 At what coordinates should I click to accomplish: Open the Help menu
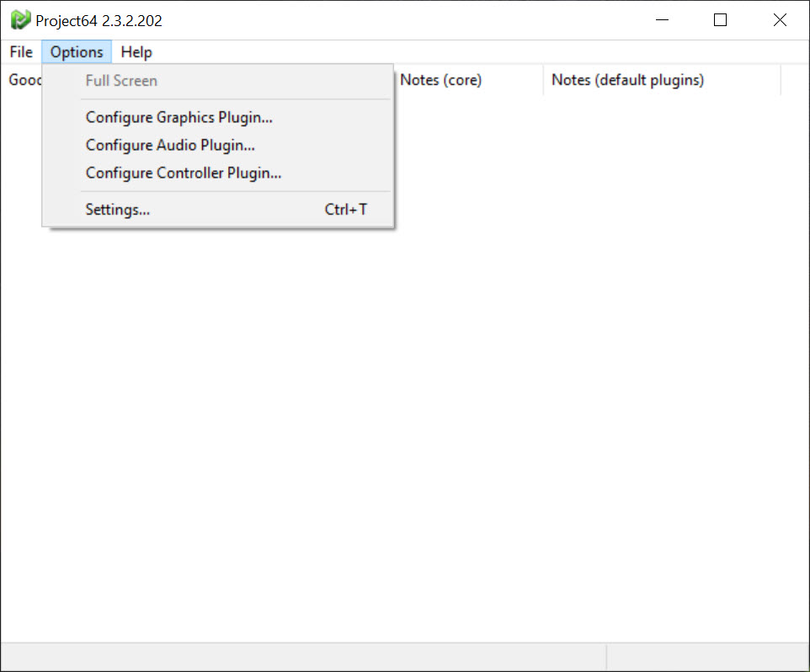click(136, 52)
